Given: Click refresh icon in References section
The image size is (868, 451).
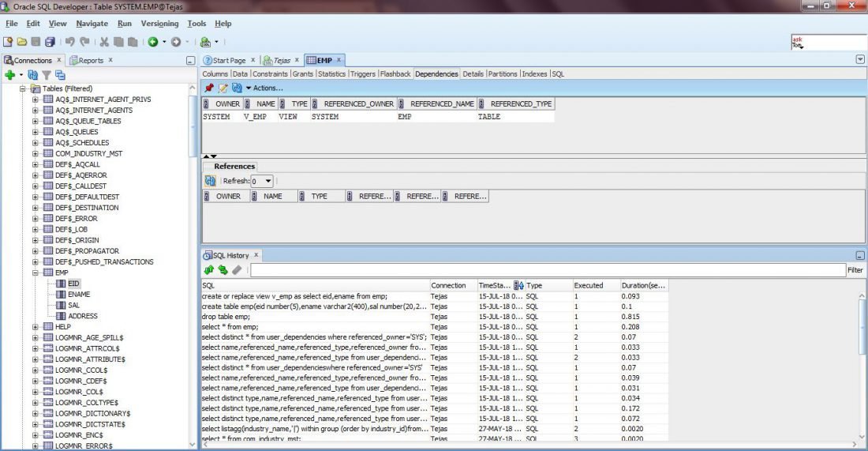Looking at the screenshot, I should tap(211, 181).
